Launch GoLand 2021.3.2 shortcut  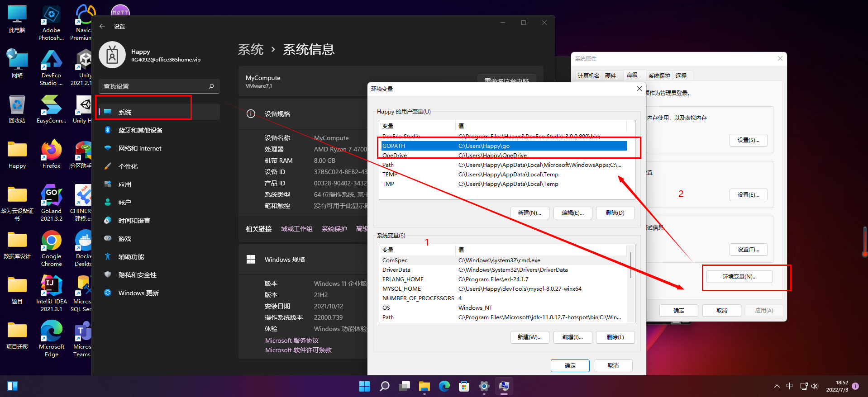click(51, 203)
